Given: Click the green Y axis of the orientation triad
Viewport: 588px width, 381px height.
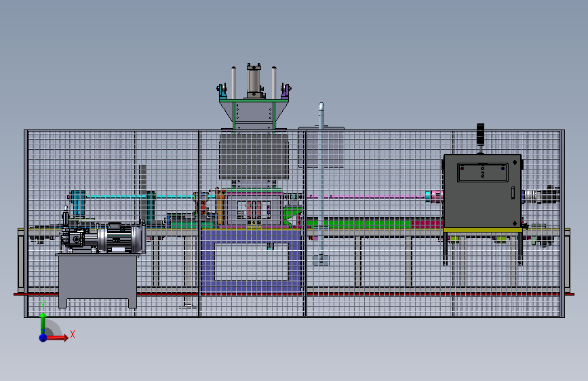Looking at the screenshot, I should tap(43, 323).
